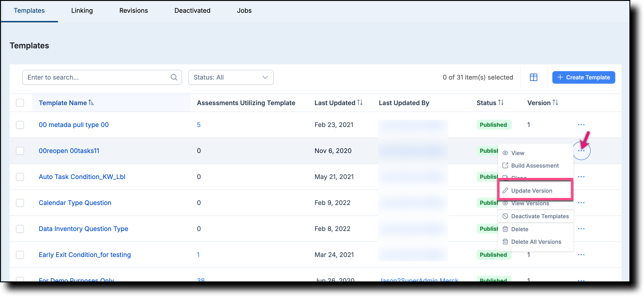
Task: Choose View from the context menu
Action: tap(535, 153)
